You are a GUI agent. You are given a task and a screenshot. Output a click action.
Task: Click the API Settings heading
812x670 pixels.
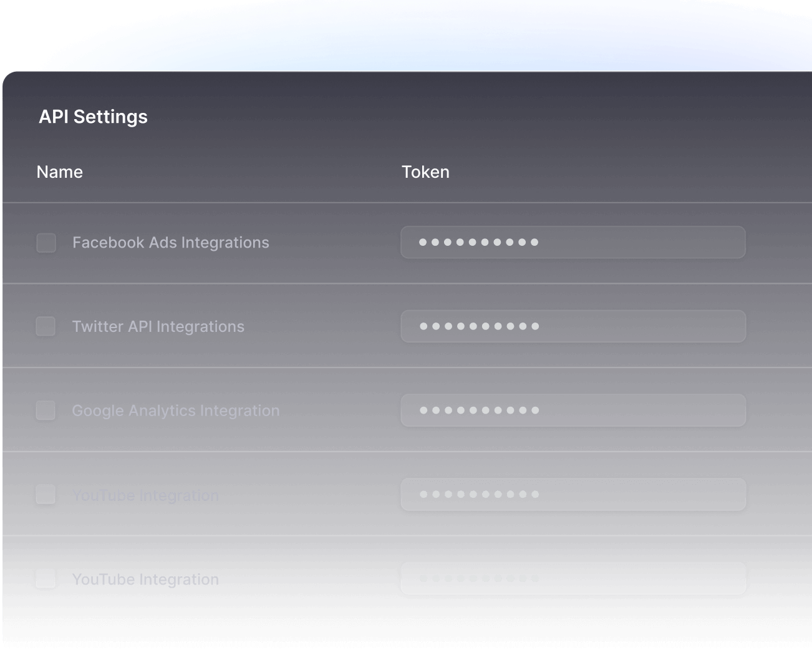(93, 116)
